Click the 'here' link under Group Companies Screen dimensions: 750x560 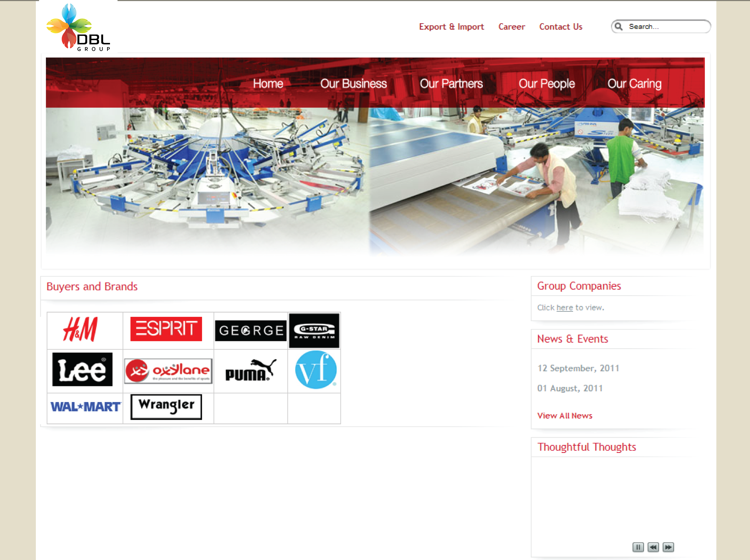(565, 308)
